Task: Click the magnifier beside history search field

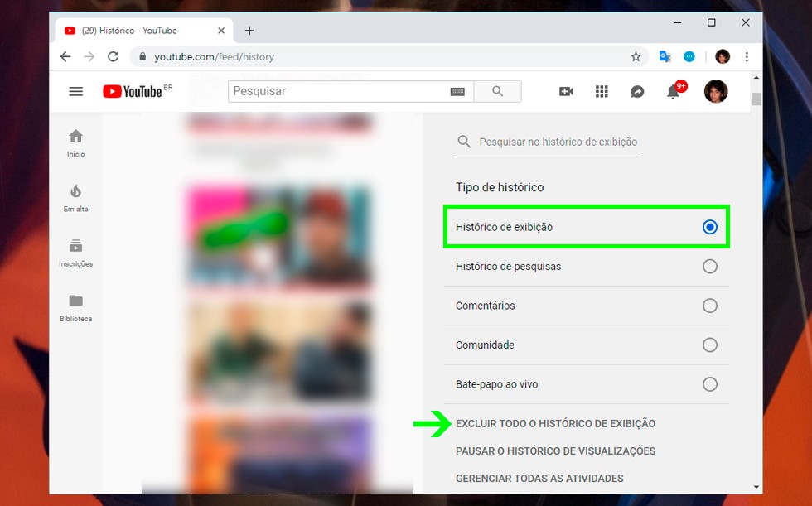Action: (x=464, y=142)
